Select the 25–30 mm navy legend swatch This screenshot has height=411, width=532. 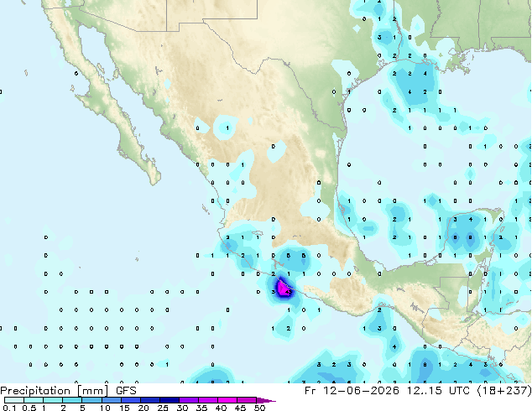coord(169,400)
